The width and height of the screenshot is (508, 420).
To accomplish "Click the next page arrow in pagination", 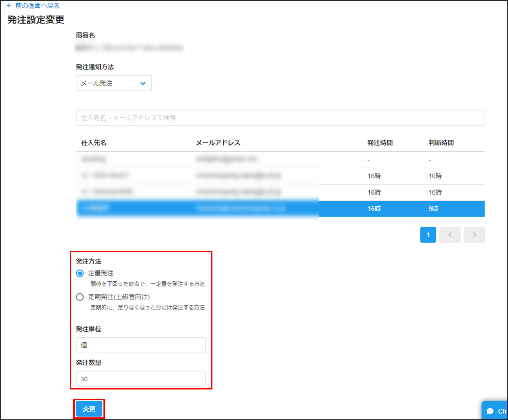I will pyautogui.click(x=474, y=235).
